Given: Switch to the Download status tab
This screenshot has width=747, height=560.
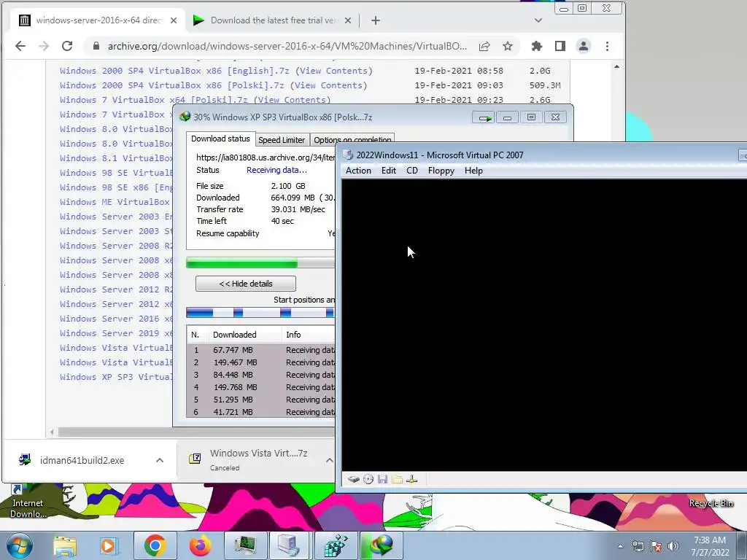Looking at the screenshot, I should pos(220,139).
